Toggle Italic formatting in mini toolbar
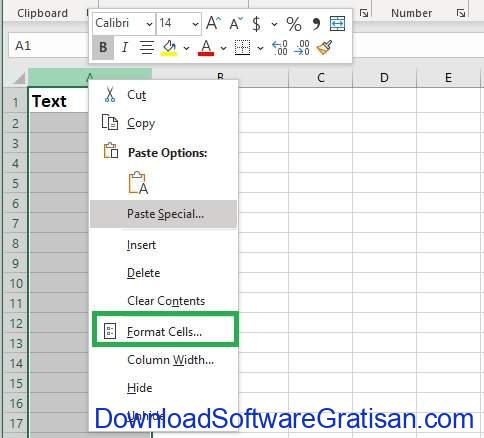Viewport: 484px width, 438px height. pos(125,48)
